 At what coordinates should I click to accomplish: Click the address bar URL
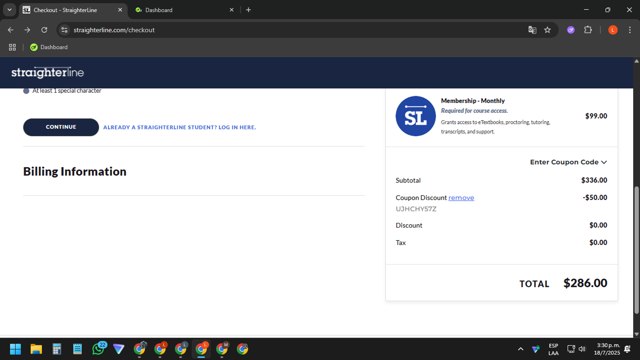pos(114,30)
